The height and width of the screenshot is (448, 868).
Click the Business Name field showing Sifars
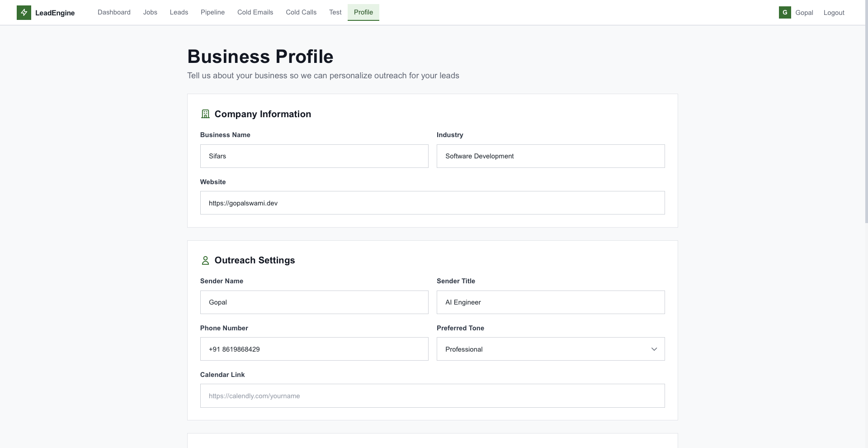coord(314,156)
